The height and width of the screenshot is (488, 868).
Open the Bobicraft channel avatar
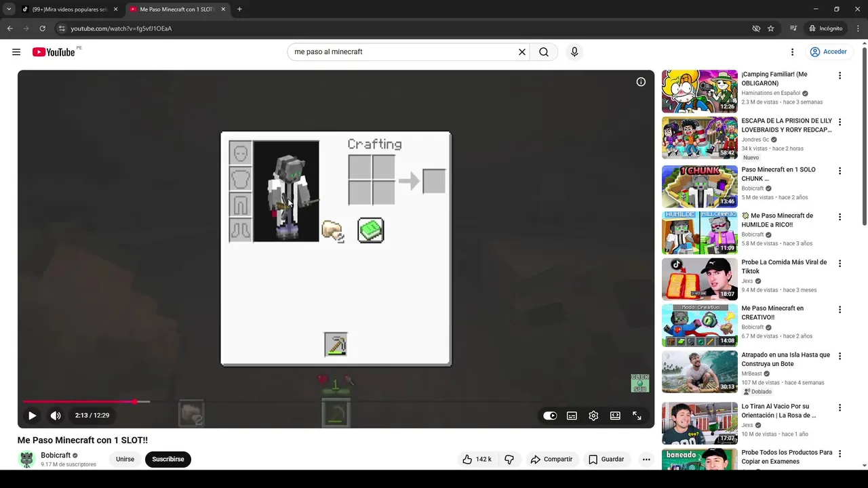click(x=26, y=460)
